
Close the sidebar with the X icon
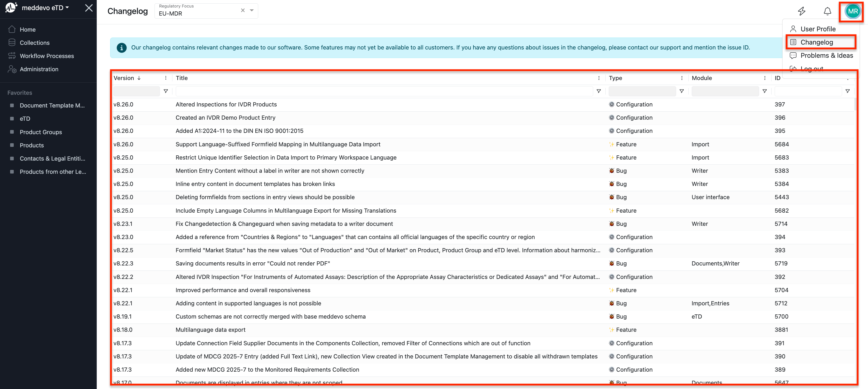coord(89,8)
